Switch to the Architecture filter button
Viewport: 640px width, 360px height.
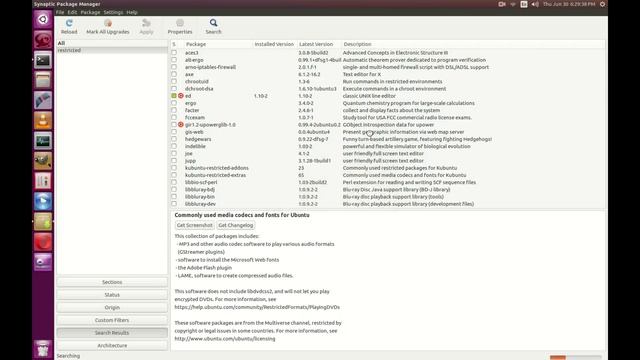coord(112,345)
